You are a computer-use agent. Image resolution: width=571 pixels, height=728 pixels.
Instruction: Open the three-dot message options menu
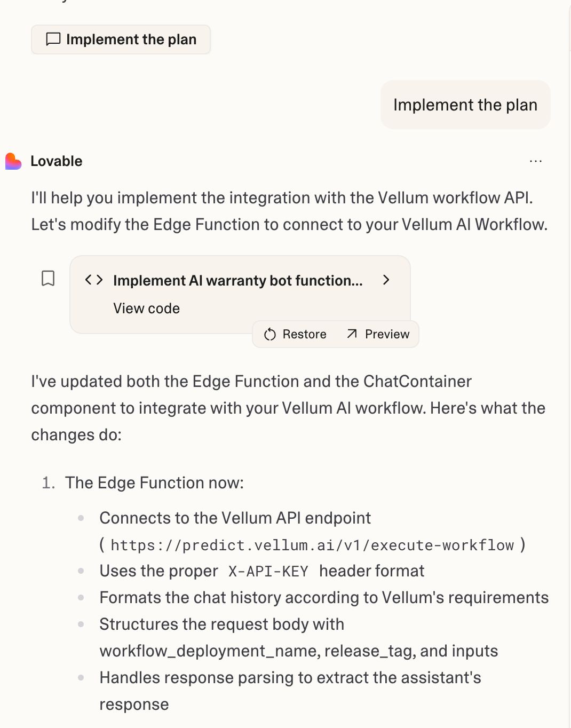536,161
